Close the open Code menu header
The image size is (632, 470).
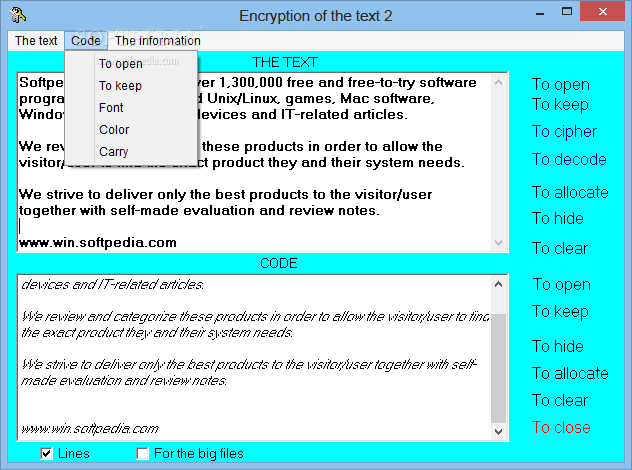pos(86,41)
